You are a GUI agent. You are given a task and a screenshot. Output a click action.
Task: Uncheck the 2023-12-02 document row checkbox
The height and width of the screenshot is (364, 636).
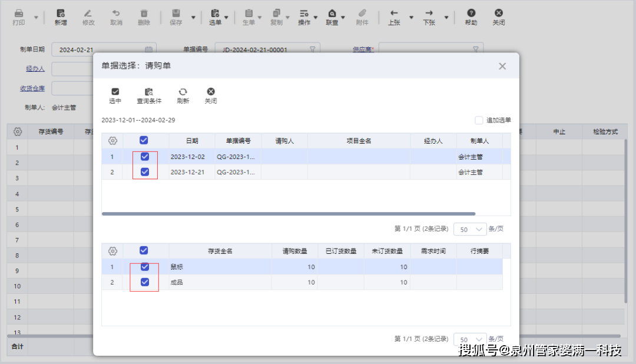(x=145, y=157)
